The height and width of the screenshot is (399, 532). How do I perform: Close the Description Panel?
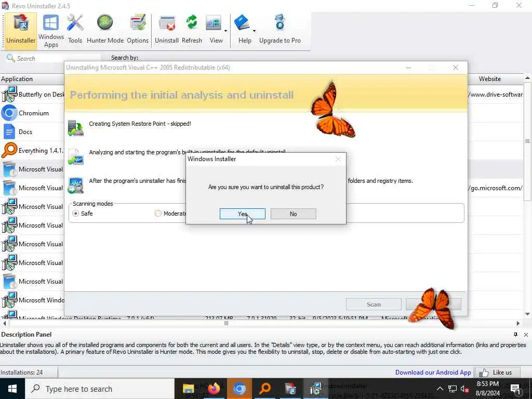pos(526,335)
